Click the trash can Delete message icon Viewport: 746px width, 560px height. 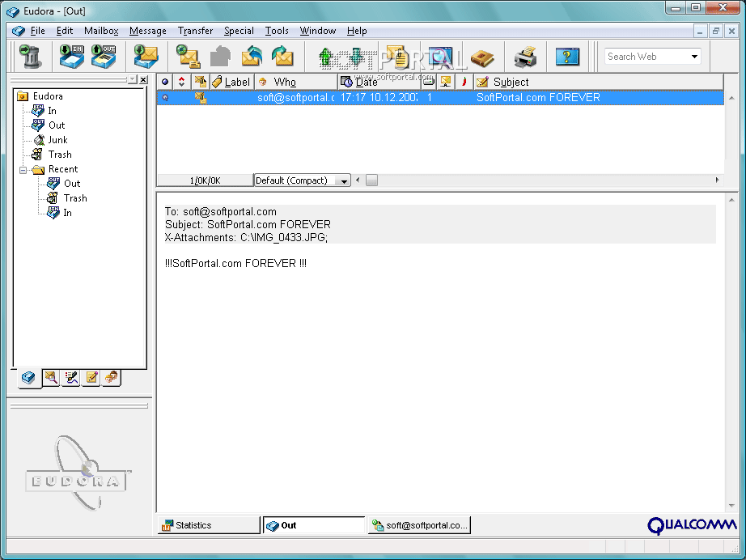(x=31, y=57)
